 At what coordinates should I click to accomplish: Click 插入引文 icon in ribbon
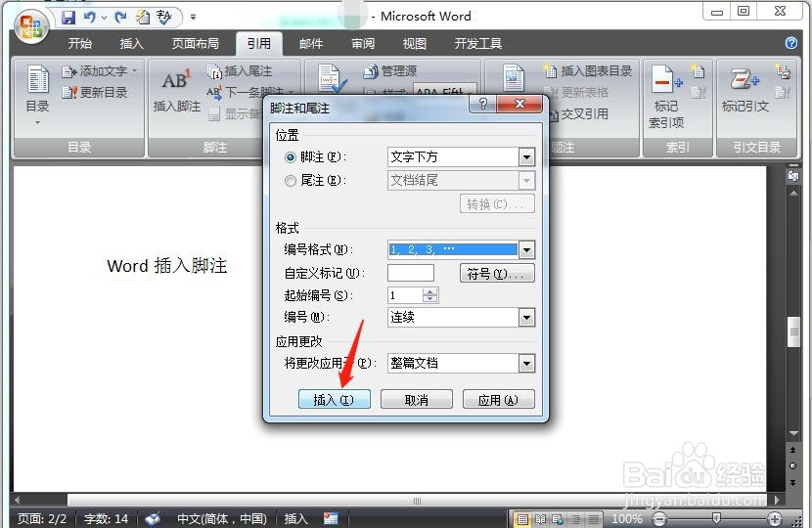point(332,78)
